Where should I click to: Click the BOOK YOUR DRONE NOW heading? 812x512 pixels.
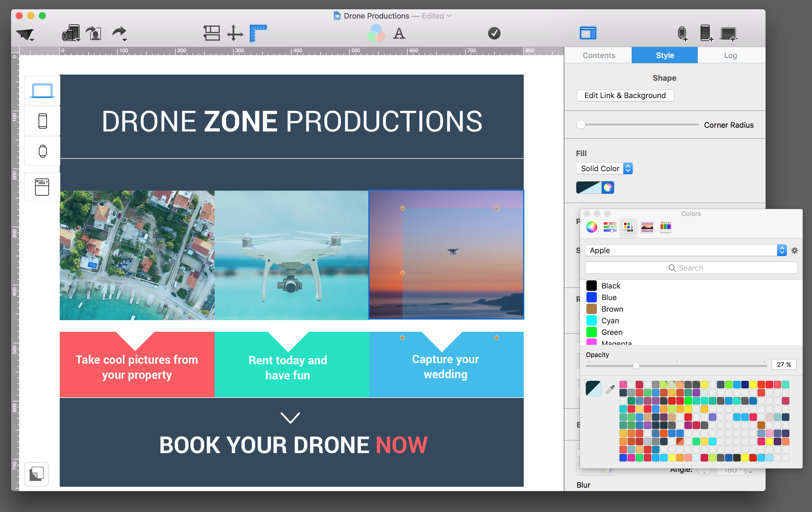293,445
